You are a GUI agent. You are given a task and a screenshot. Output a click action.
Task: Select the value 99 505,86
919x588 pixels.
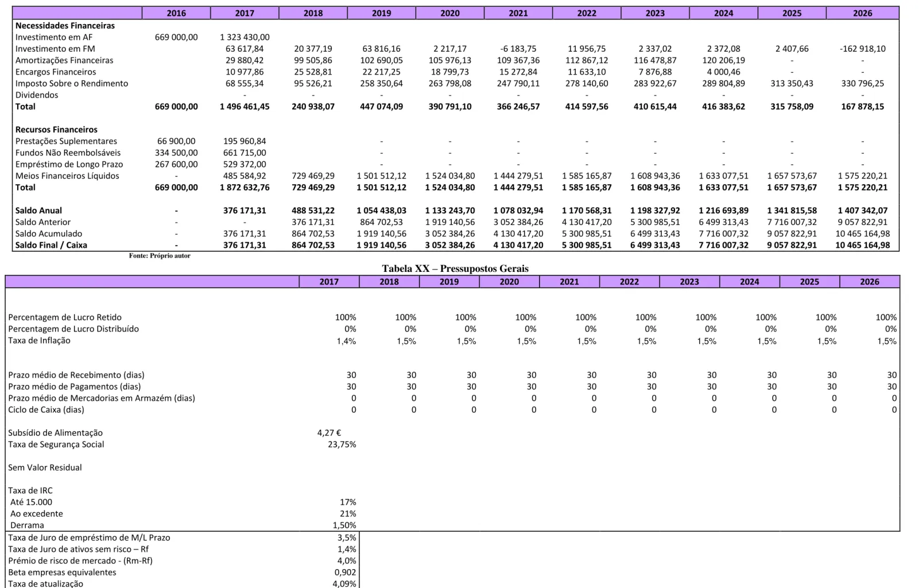click(x=313, y=60)
